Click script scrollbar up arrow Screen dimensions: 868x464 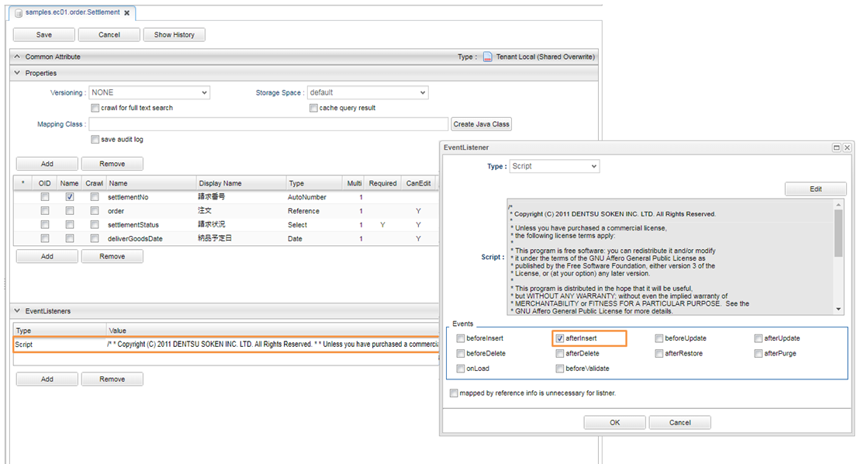838,205
